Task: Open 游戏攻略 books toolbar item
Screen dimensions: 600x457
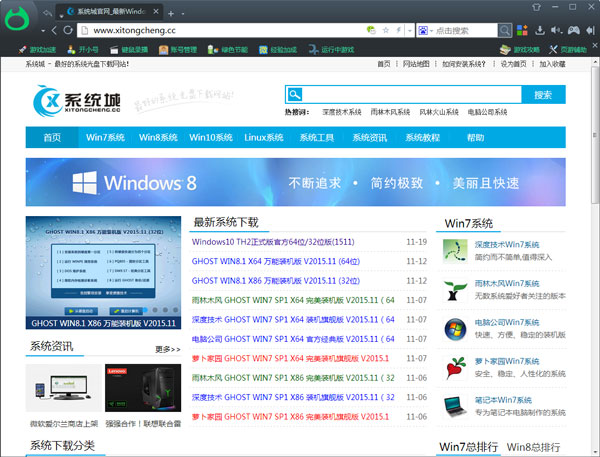Action: [520, 50]
